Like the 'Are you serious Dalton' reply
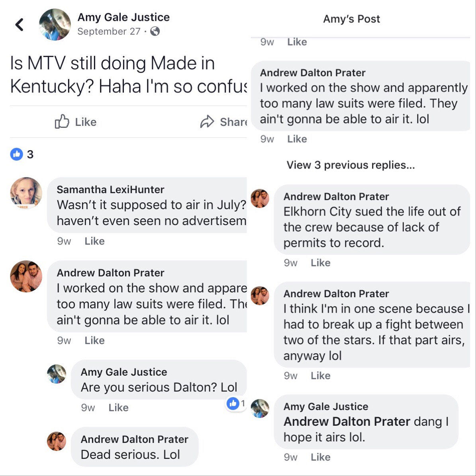 click(118, 407)
